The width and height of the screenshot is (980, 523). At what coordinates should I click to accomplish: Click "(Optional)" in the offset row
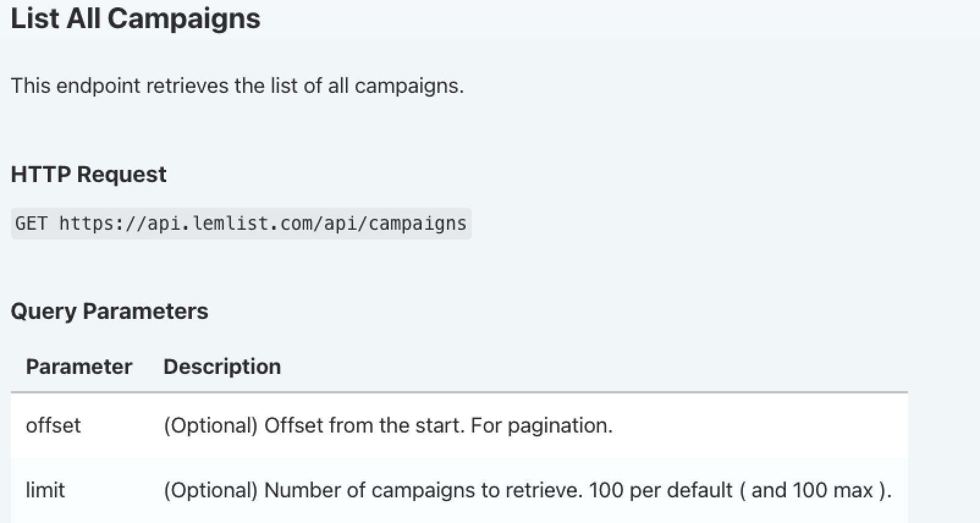[x=210, y=425]
